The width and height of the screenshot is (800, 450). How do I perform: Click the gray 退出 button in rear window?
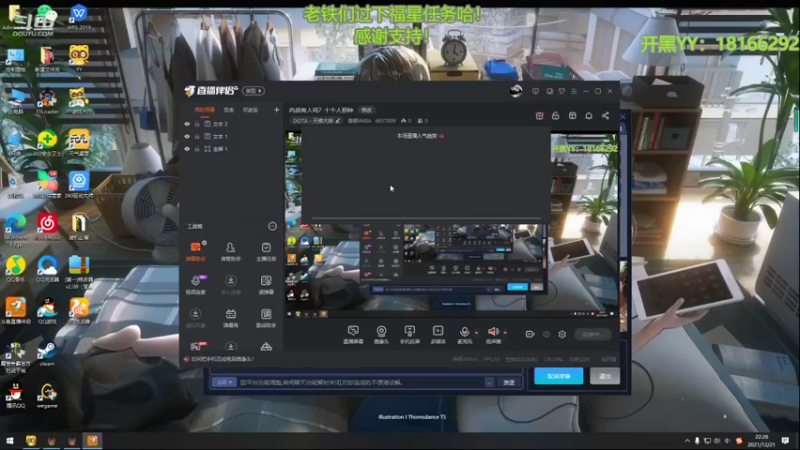[605, 376]
